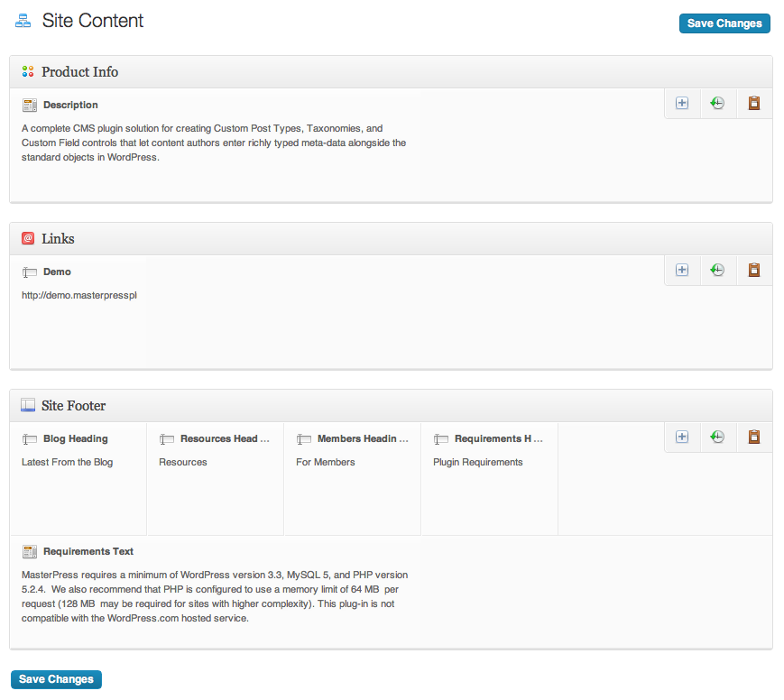
Task: Click the add (plus) icon in Site Footer
Action: (682, 437)
